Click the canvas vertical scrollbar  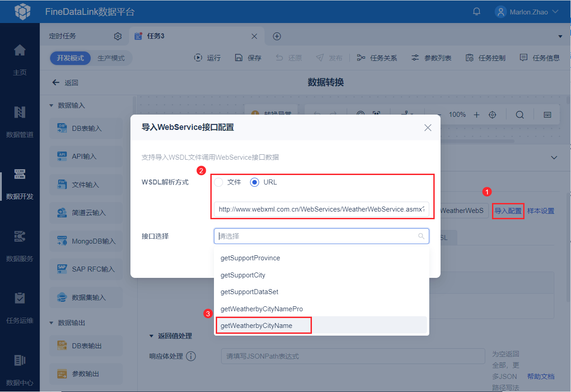[x=567, y=101]
